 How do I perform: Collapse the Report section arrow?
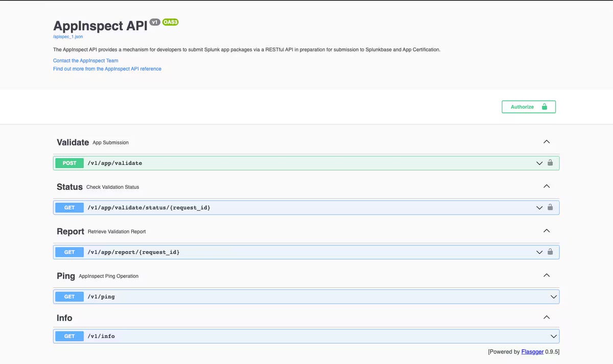[x=547, y=231]
